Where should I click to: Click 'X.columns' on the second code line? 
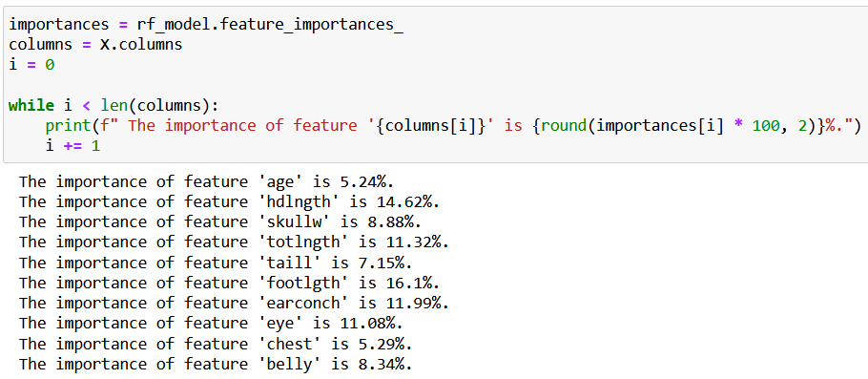click(x=140, y=44)
